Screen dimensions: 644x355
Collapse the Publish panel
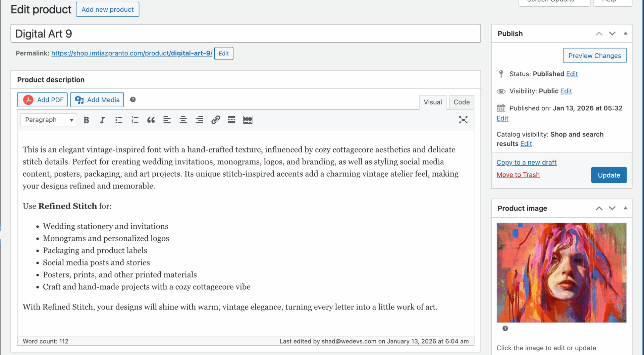(626, 33)
